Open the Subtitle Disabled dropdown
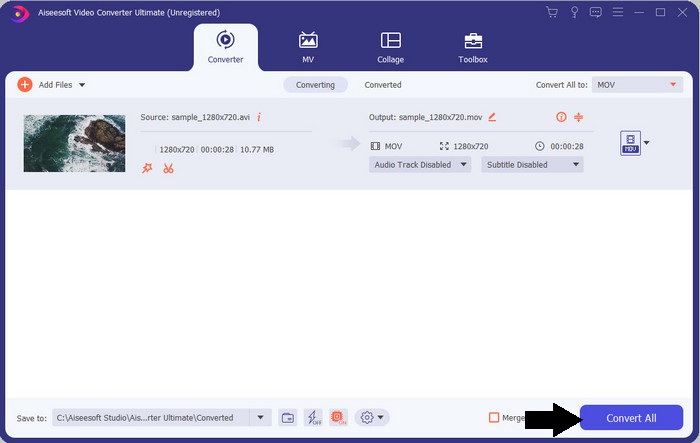This screenshot has height=443, width=700. [532, 165]
